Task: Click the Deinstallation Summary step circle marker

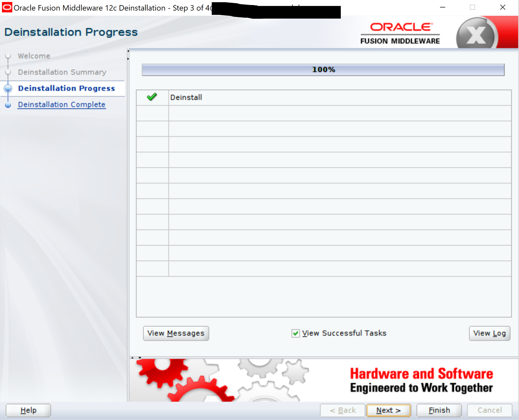Action: (8, 72)
